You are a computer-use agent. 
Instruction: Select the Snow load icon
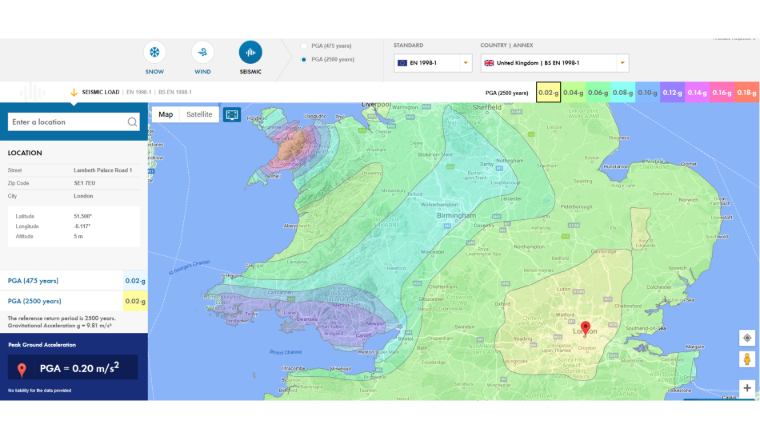[154, 52]
